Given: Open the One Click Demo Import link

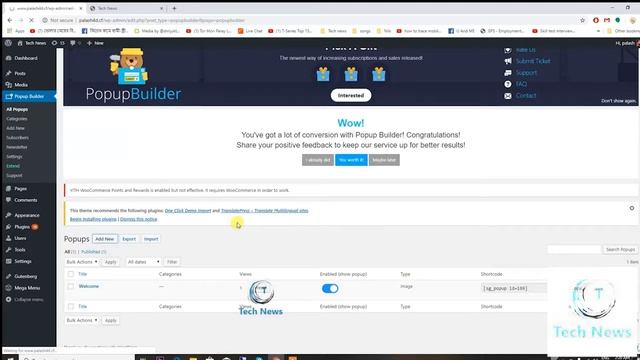Looking at the screenshot, I should coord(188,211).
